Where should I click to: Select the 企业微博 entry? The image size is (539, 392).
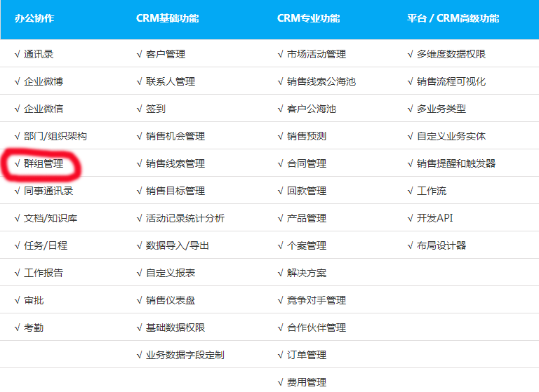coord(44,81)
